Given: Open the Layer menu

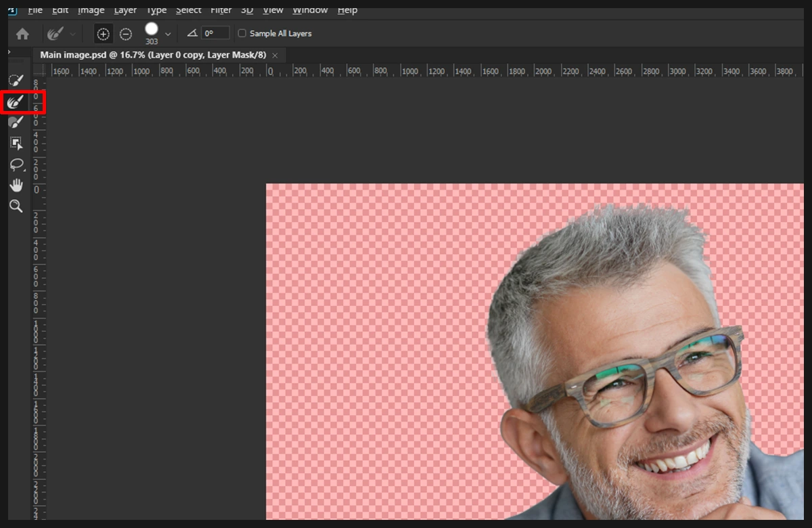Looking at the screenshot, I should [x=125, y=10].
